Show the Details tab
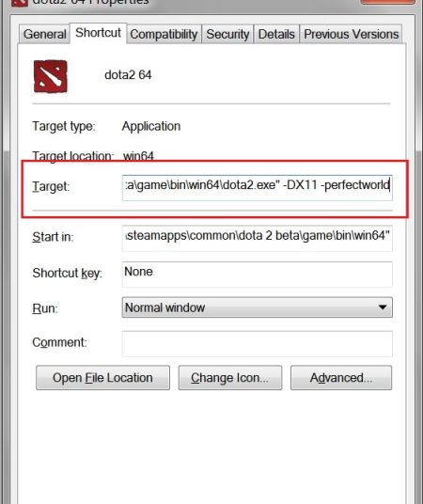 pyautogui.click(x=276, y=34)
